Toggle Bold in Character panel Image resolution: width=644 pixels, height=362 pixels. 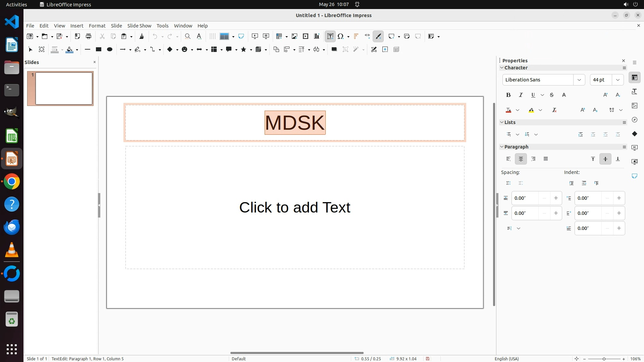pos(508,95)
